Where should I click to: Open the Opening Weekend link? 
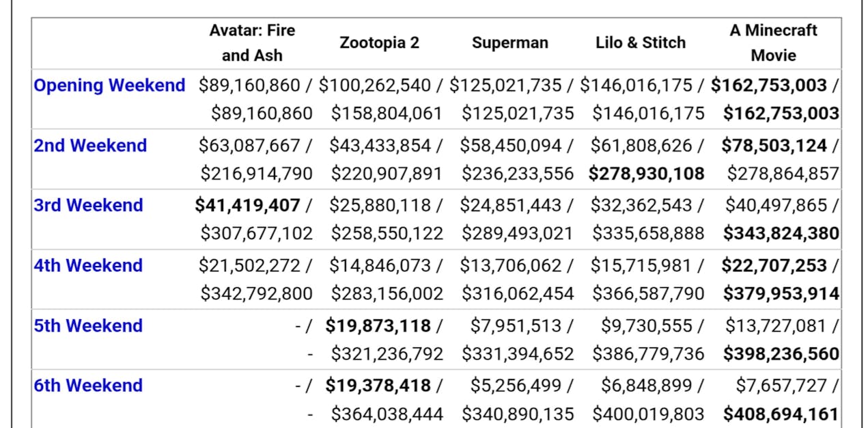[109, 85]
